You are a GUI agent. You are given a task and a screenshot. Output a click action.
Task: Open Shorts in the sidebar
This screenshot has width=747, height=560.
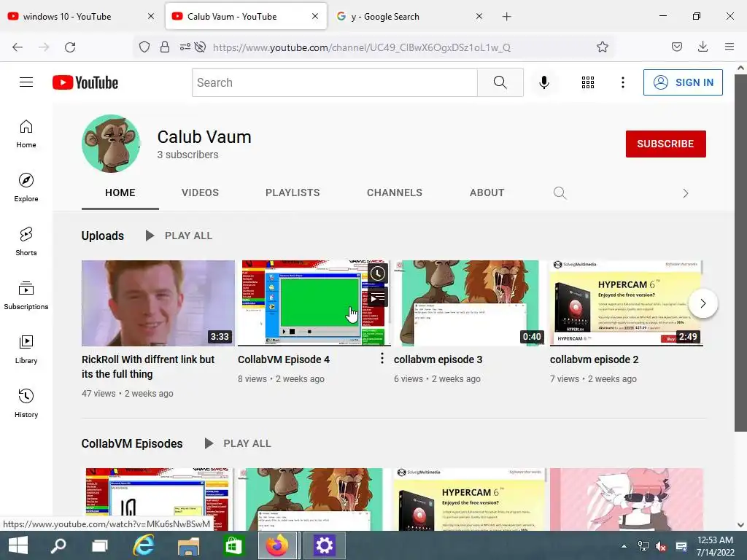click(26, 241)
